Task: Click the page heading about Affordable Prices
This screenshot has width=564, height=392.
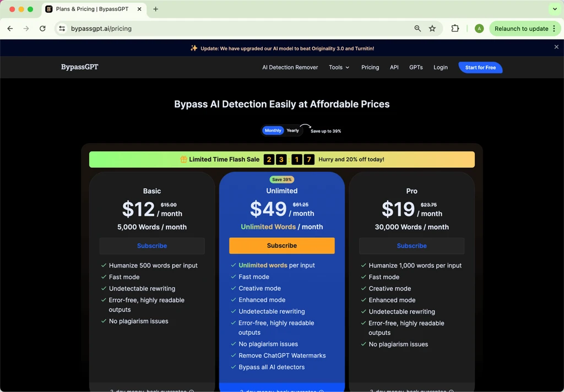Action: click(281, 104)
